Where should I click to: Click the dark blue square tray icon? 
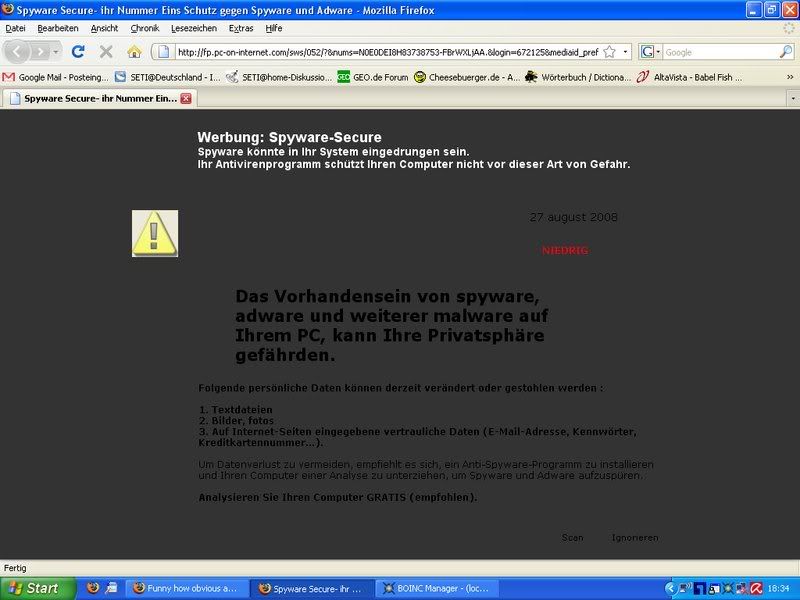click(699, 589)
